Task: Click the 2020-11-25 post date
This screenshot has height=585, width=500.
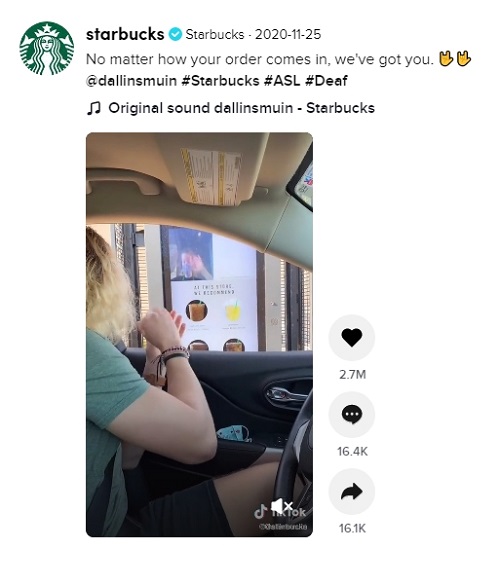Action: (x=288, y=34)
